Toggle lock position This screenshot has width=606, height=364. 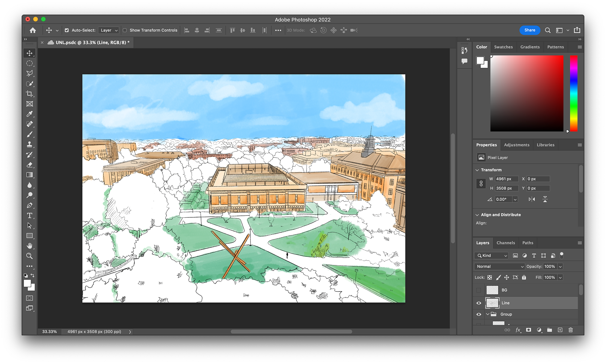(x=507, y=278)
